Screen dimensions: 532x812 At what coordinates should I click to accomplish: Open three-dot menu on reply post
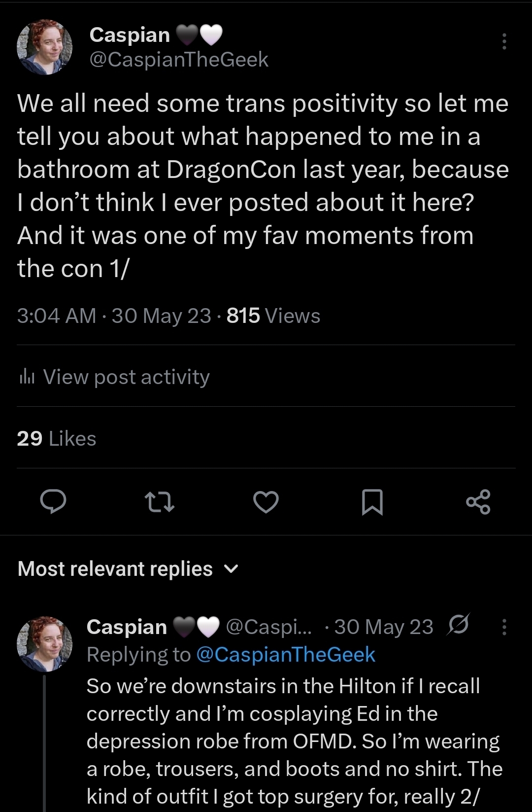[x=504, y=627]
